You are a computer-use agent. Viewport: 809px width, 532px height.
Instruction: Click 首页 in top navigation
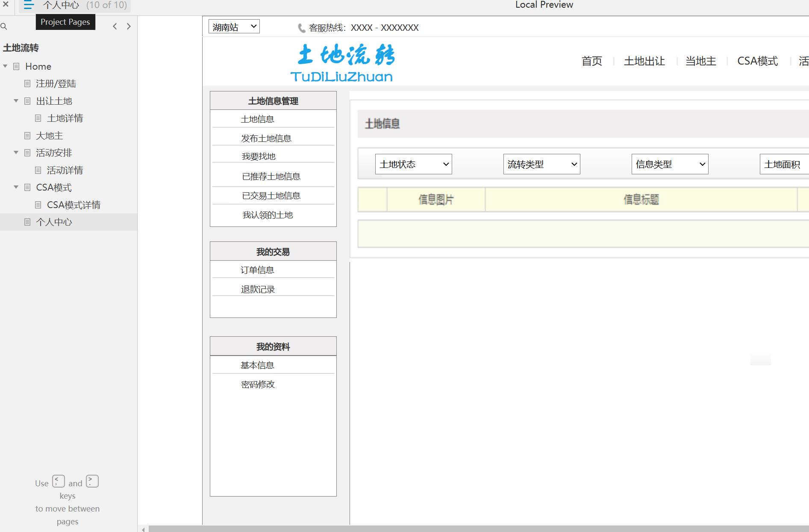(x=592, y=61)
